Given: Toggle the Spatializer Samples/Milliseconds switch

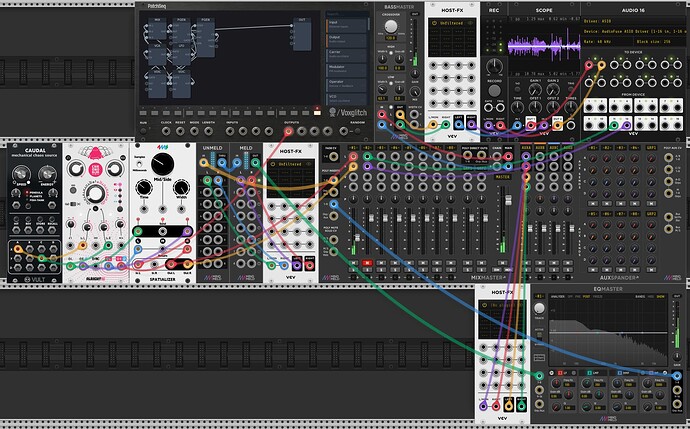Looking at the screenshot, I should point(140,164).
